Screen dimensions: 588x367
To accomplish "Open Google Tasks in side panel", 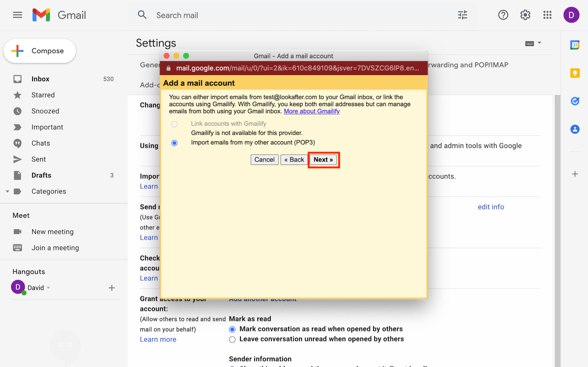I will 575,101.
